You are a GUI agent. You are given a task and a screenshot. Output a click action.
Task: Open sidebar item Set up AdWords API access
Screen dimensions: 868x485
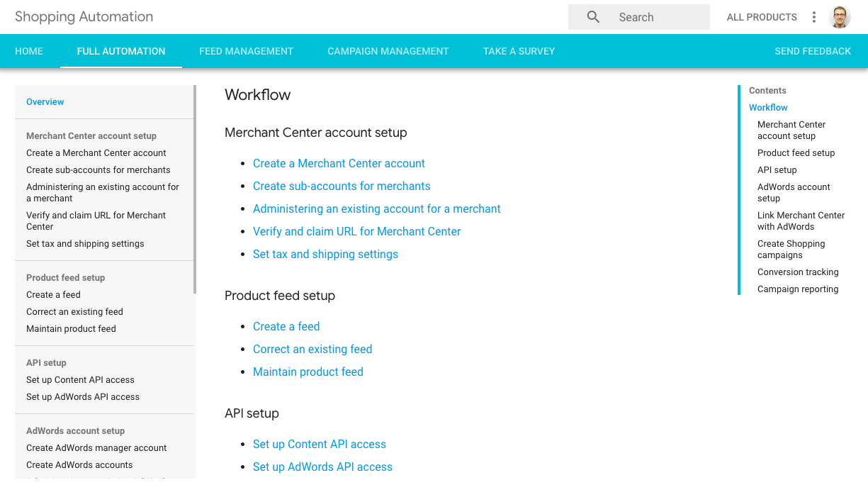click(x=83, y=397)
